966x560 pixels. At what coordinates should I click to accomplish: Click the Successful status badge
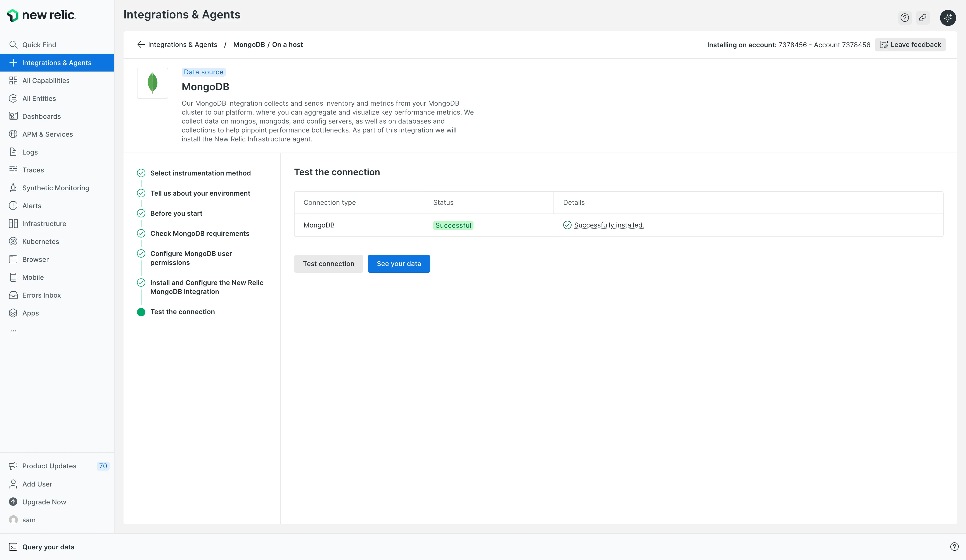(x=453, y=226)
